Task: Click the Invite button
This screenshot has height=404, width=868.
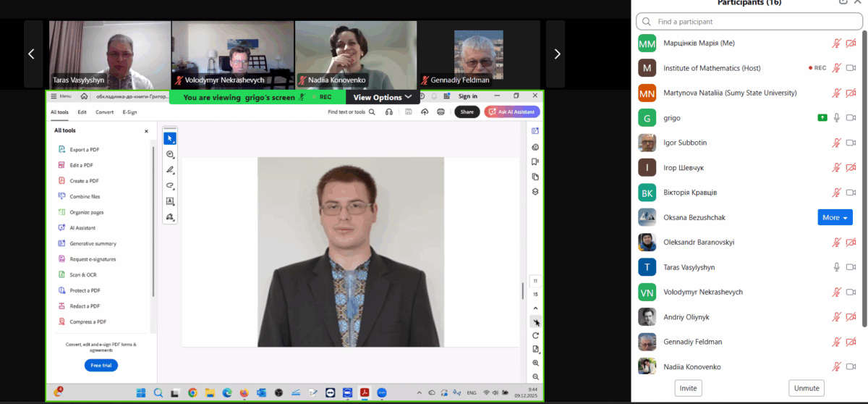Action: click(x=688, y=388)
